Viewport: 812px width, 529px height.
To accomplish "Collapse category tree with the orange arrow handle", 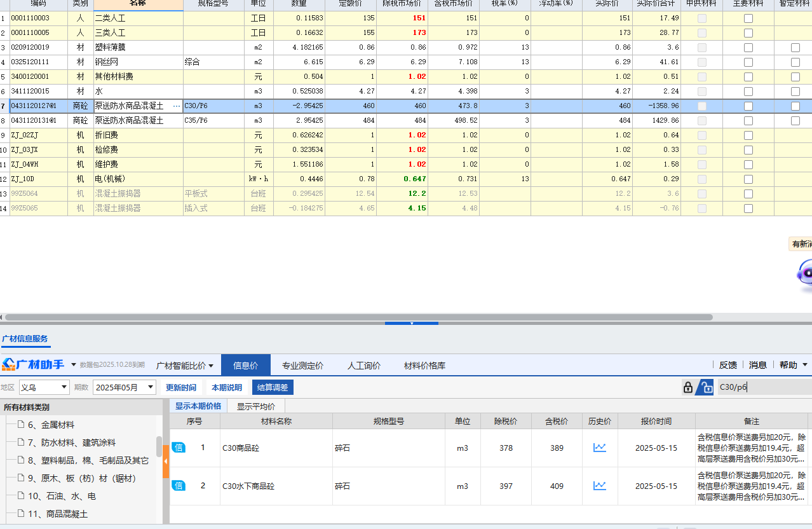I will tap(166, 461).
